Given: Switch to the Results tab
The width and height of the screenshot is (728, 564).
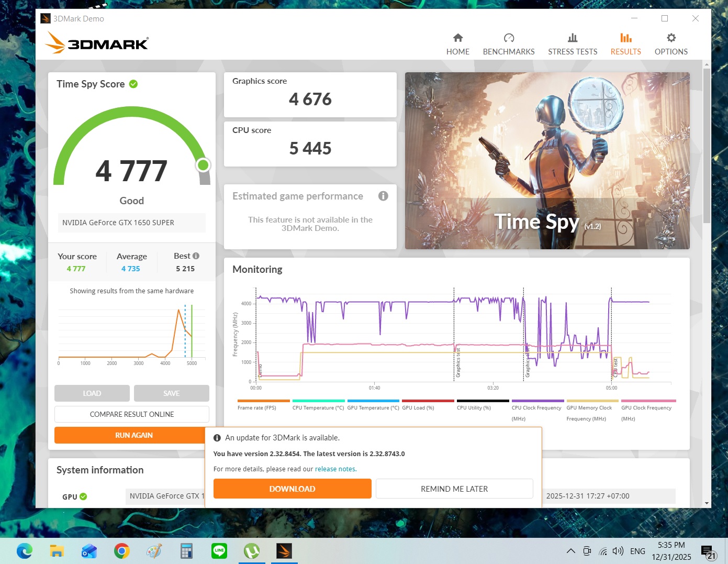Looking at the screenshot, I should click(625, 44).
